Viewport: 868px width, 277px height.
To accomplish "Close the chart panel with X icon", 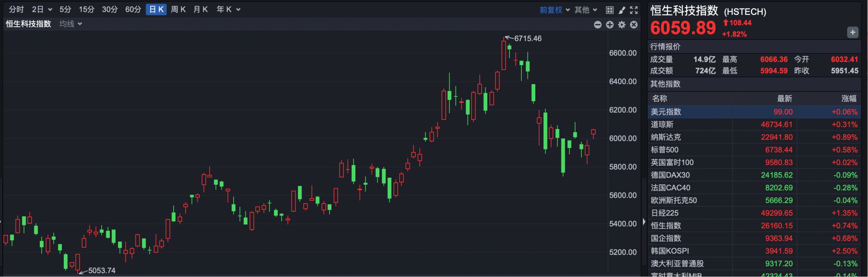I will [634, 25].
